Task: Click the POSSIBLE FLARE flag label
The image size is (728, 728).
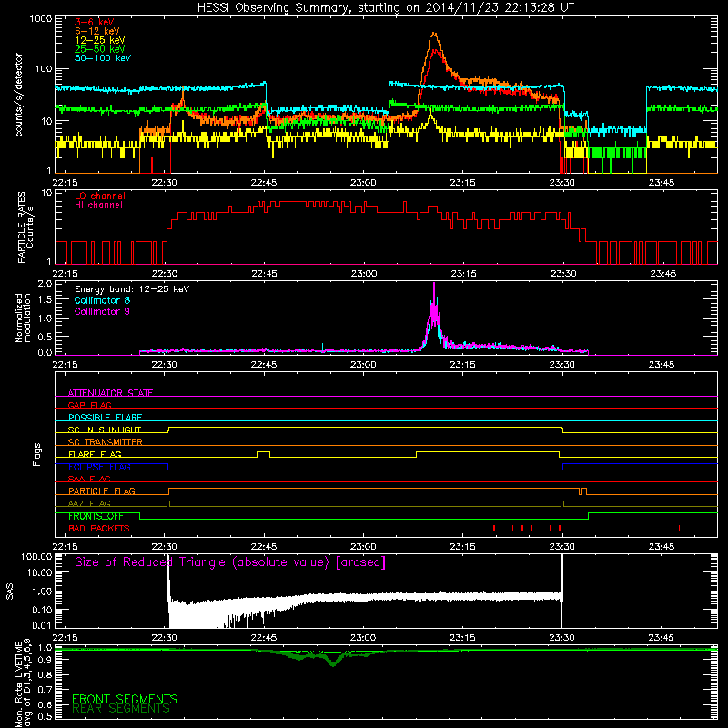Action: (x=106, y=418)
